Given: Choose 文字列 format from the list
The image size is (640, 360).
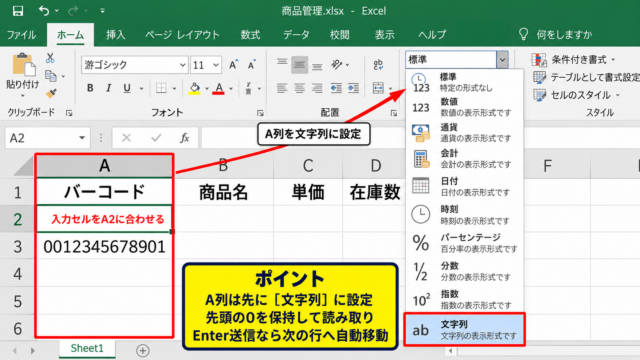Looking at the screenshot, I should pos(464,330).
